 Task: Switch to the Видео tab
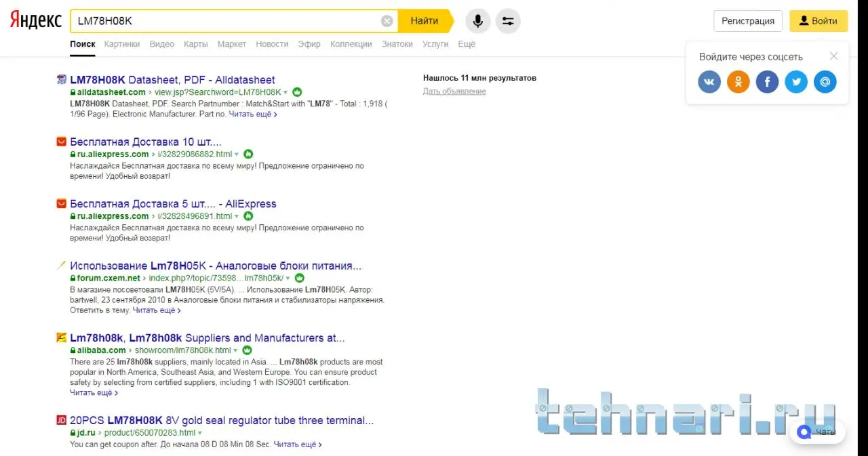pyautogui.click(x=162, y=44)
